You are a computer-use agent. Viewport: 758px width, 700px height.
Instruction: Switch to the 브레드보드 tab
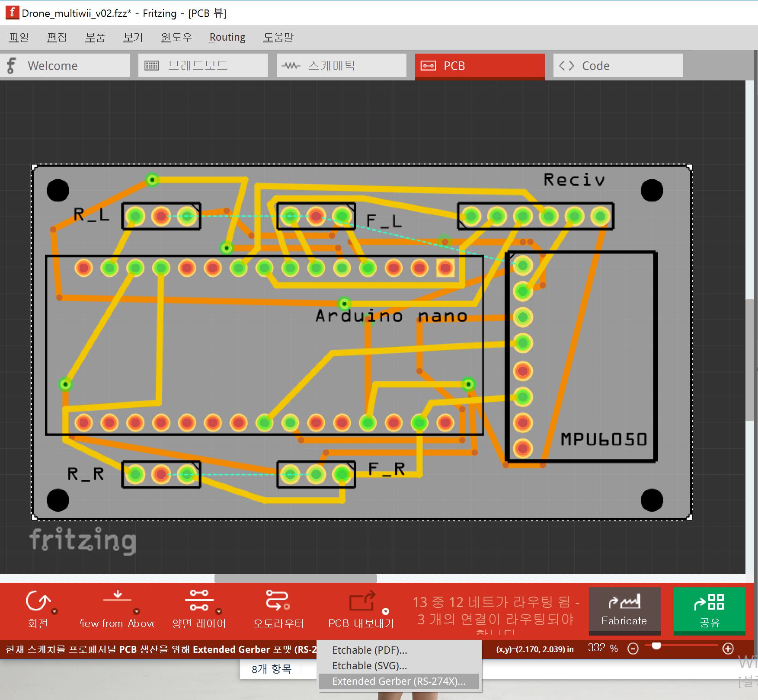pyautogui.click(x=203, y=66)
